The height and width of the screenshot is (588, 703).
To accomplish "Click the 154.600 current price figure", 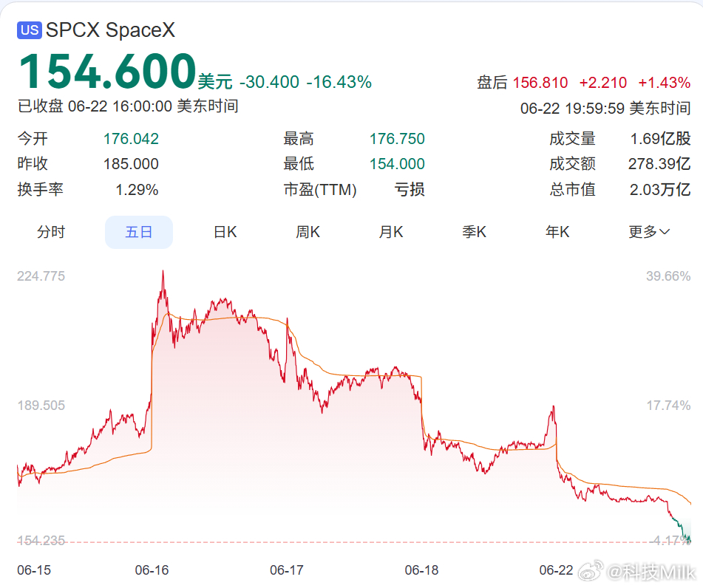I will pos(108,71).
